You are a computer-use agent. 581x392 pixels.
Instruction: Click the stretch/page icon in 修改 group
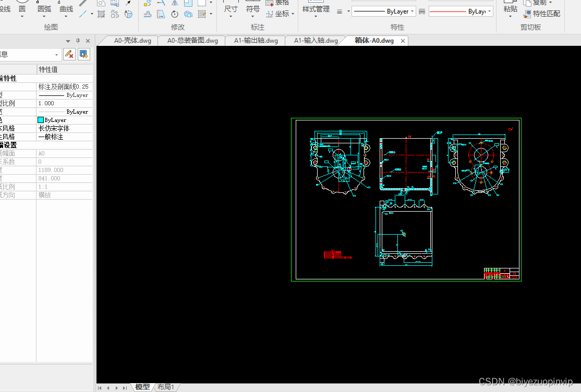(x=161, y=14)
